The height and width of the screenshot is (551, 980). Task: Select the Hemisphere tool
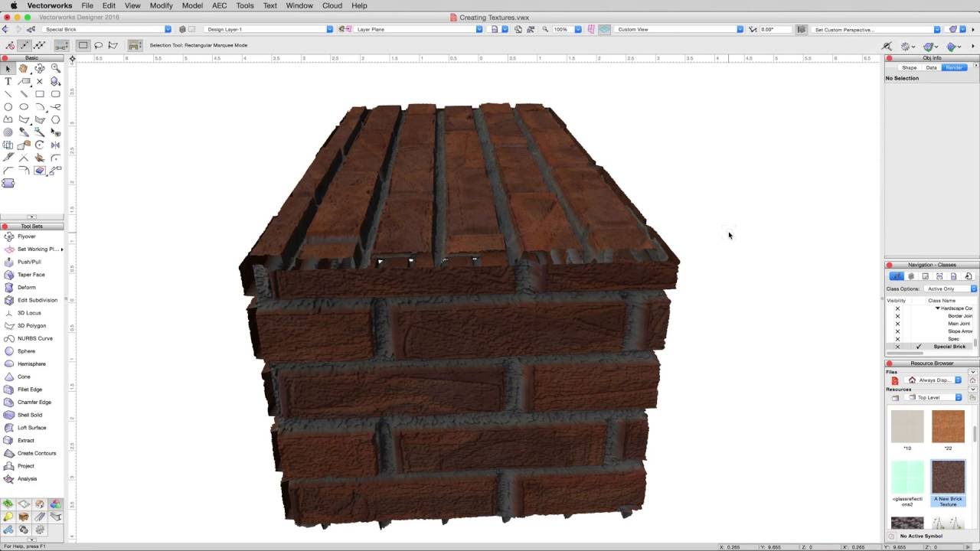pyautogui.click(x=32, y=364)
